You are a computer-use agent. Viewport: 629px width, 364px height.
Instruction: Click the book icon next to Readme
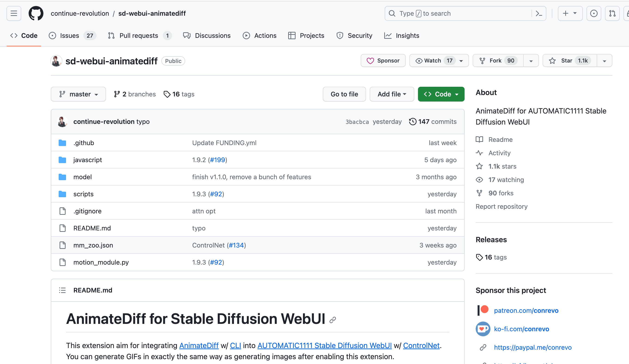point(479,140)
